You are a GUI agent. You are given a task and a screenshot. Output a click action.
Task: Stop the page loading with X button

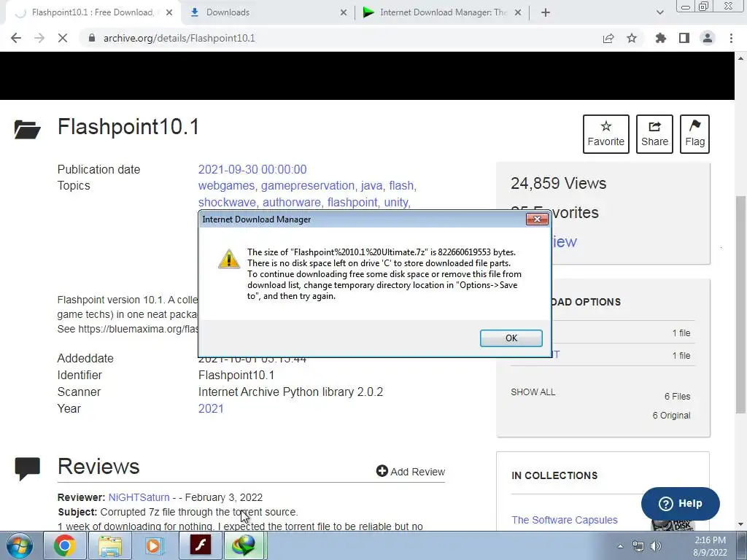(x=63, y=38)
